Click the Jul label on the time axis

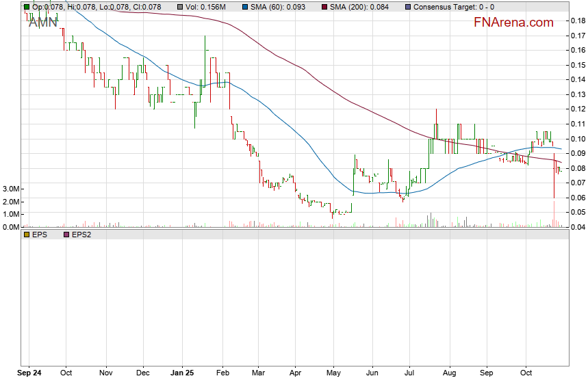410,374
